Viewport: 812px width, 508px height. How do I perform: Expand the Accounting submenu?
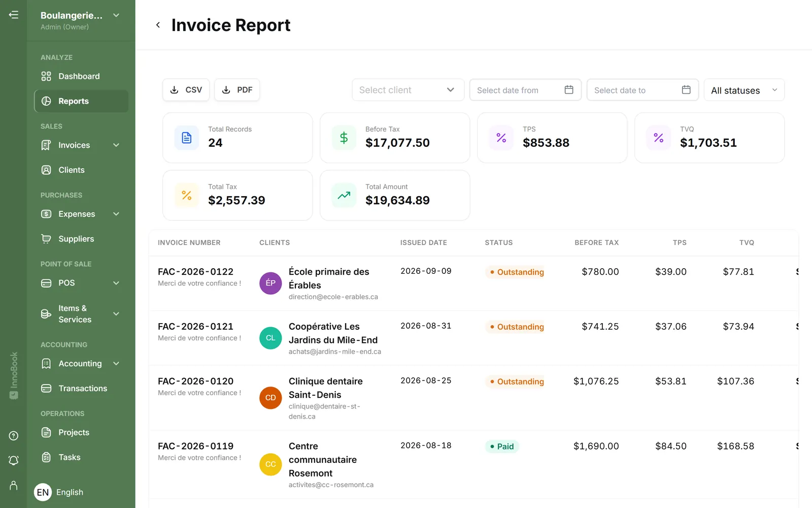pyautogui.click(x=116, y=364)
